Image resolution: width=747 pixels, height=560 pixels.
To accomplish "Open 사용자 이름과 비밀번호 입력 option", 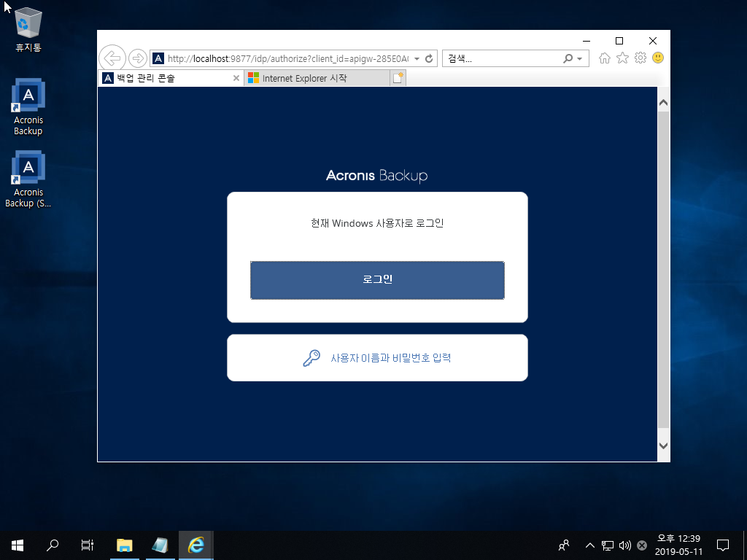I will [377, 357].
